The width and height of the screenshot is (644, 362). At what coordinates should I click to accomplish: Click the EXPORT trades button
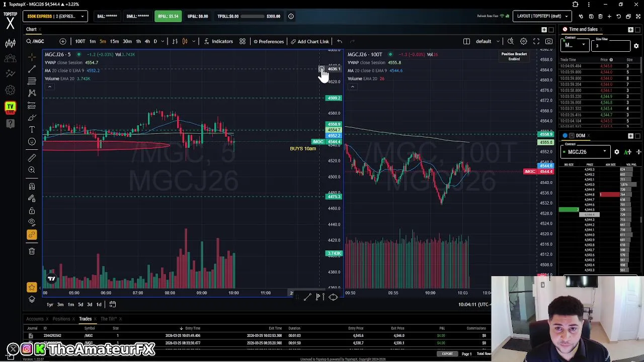tap(447, 354)
